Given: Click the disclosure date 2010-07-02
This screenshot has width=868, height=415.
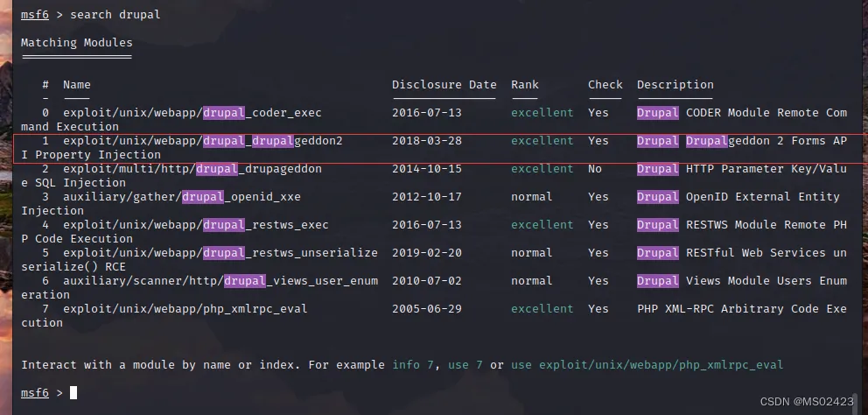Looking at the screenshot, I should [426, 281].
